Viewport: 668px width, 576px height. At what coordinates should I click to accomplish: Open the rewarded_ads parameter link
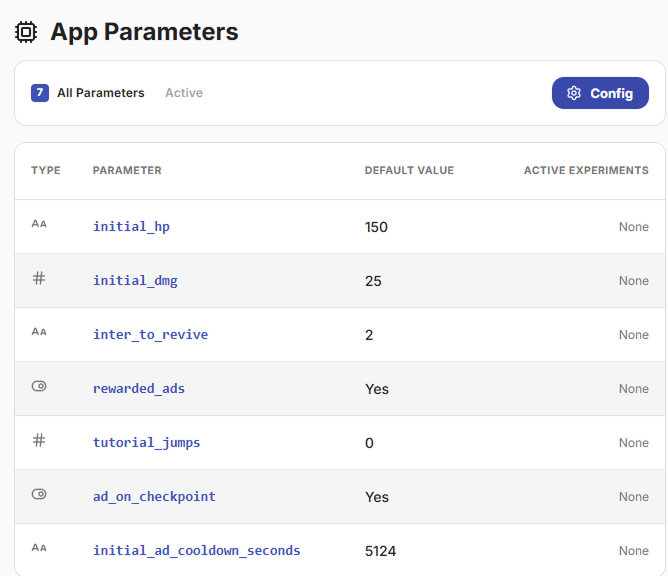[x=139, y=389]
